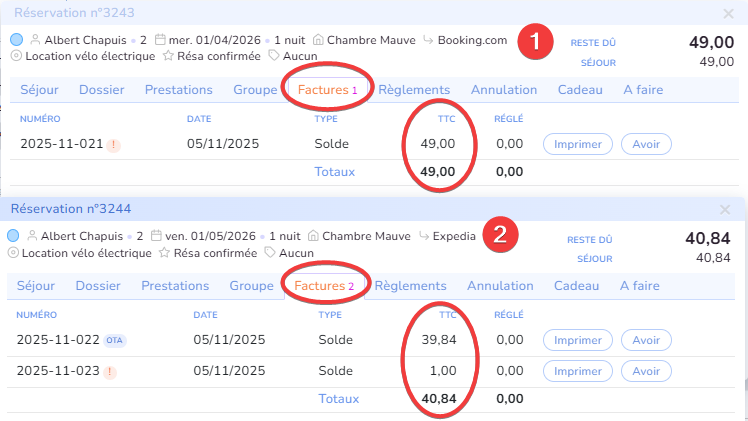The height and width of the screenshot is (421, 748).
Task: Go to Annulation tab in reservation 3244
Action: pos(500,286)
